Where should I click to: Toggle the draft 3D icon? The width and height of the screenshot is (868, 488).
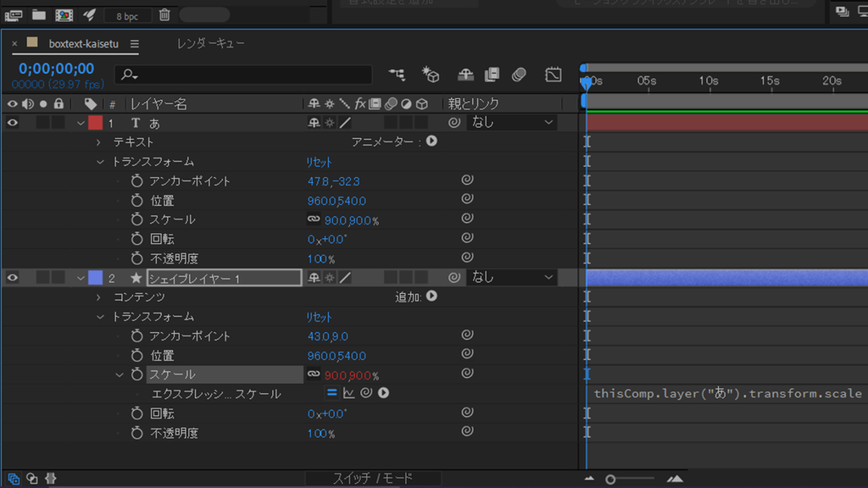431,75
